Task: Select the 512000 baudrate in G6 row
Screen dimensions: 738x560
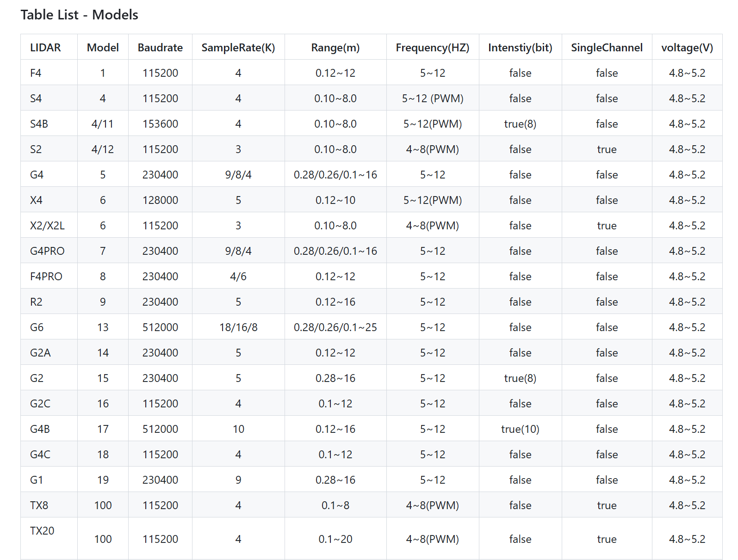Action: (160, 327)
